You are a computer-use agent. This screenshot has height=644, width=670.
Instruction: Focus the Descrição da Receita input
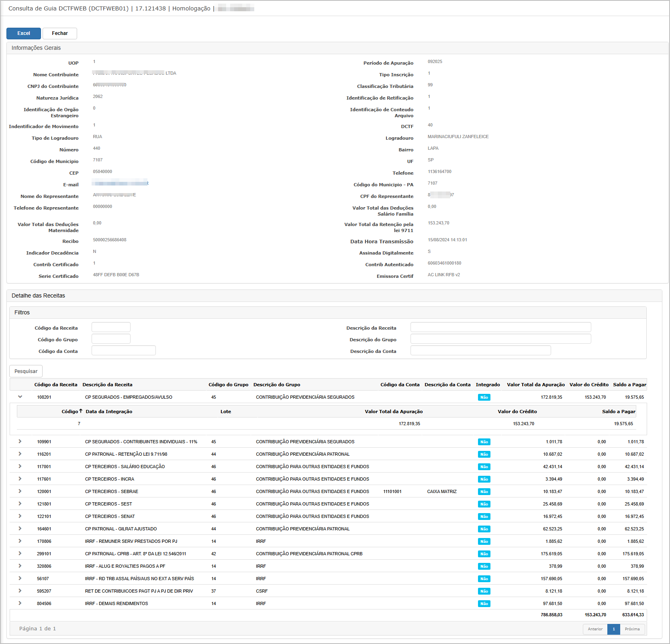pyautogui.click(x=500, y=327)
